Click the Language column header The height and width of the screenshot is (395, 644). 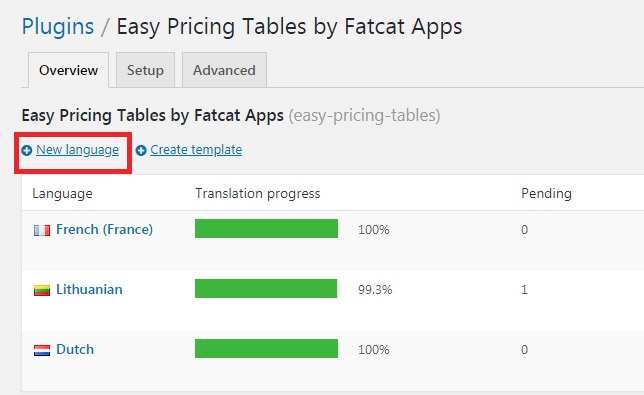pyautogui.click(x=62, y=194)
